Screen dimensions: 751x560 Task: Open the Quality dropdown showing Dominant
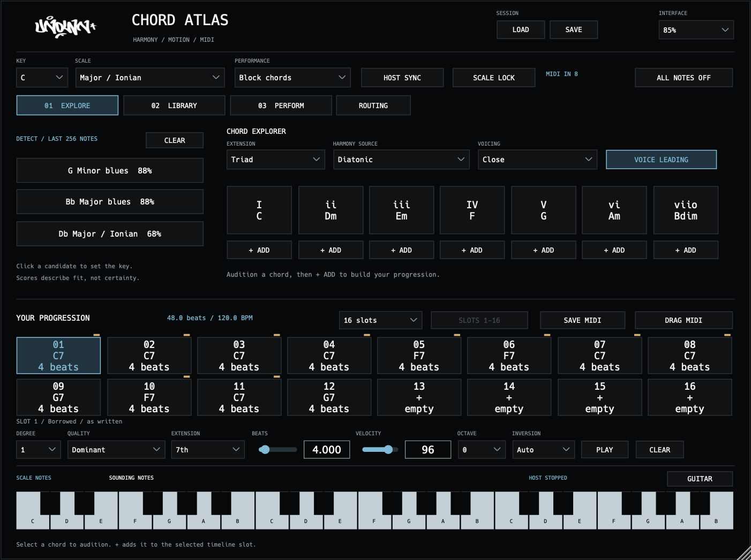[116, 450]
